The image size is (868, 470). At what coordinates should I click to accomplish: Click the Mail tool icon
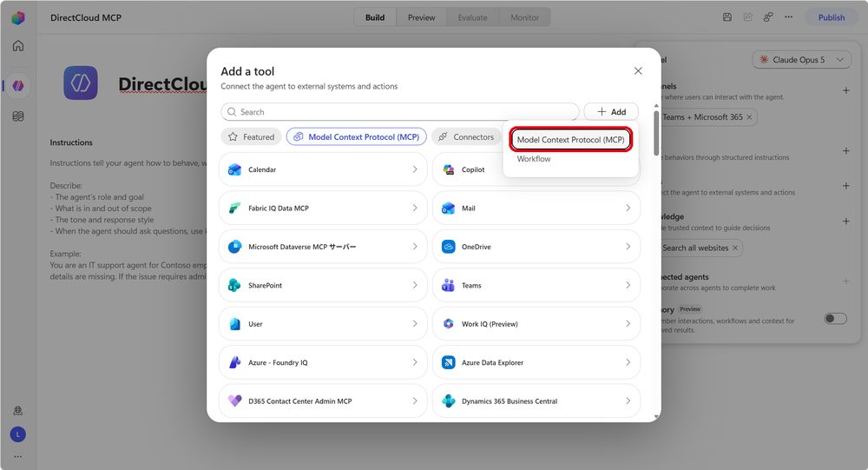tap(449, 209)
